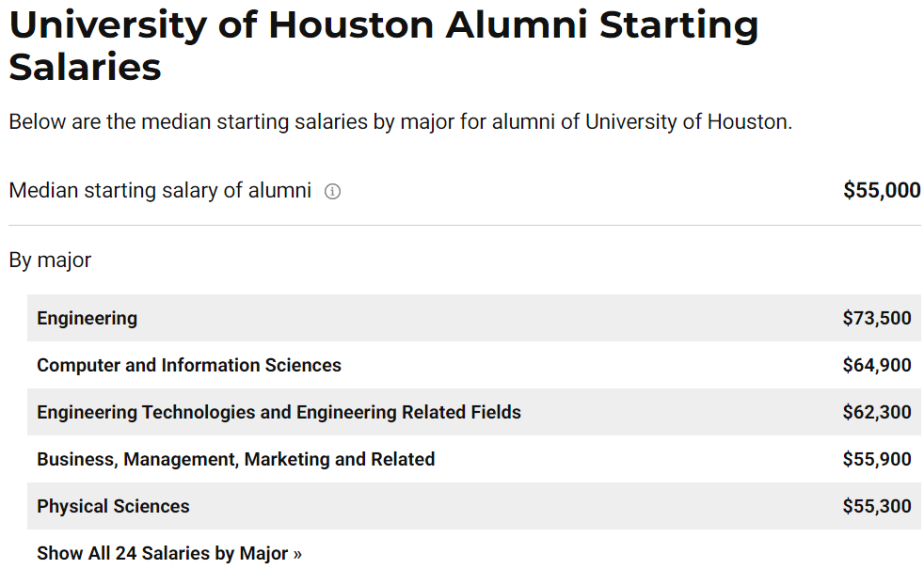
Task: Click the By major subheading
Action: (50, 261)
